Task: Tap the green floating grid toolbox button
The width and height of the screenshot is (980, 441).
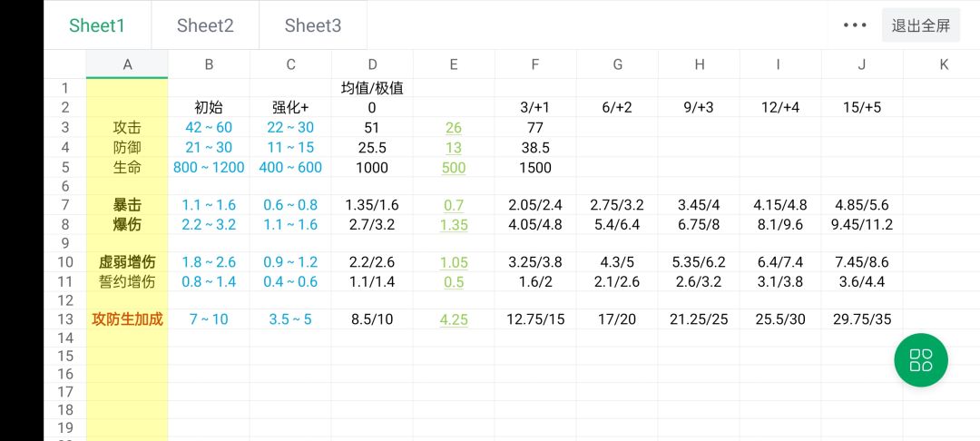Action: [x=920, y=360]
